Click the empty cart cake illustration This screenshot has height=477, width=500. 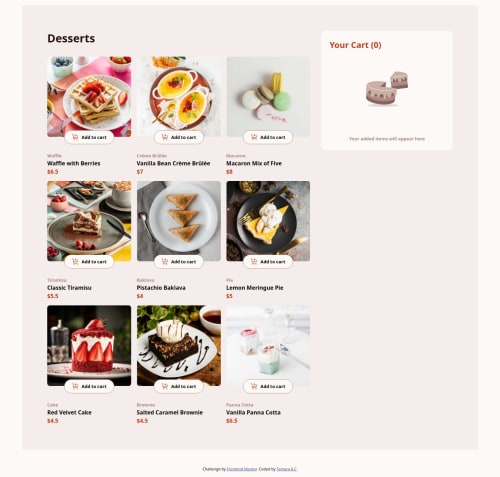pos(387,89)
